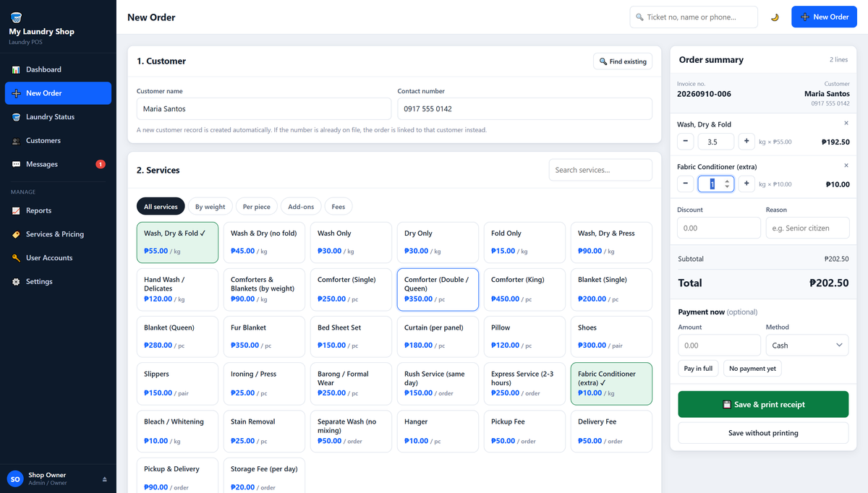Open Laundry Status via its basket icon
Screen dimensions: 868x493
point(16,117)
